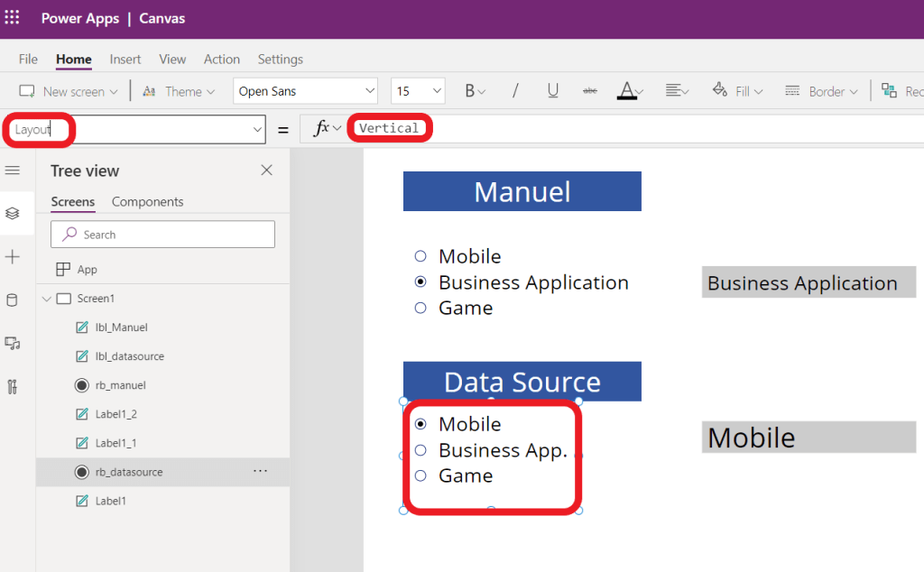Image resolution: width=924 pixels, height=572 pixels.
Task: Open the Data sources cylinder icon
Action: pos(13,300)
